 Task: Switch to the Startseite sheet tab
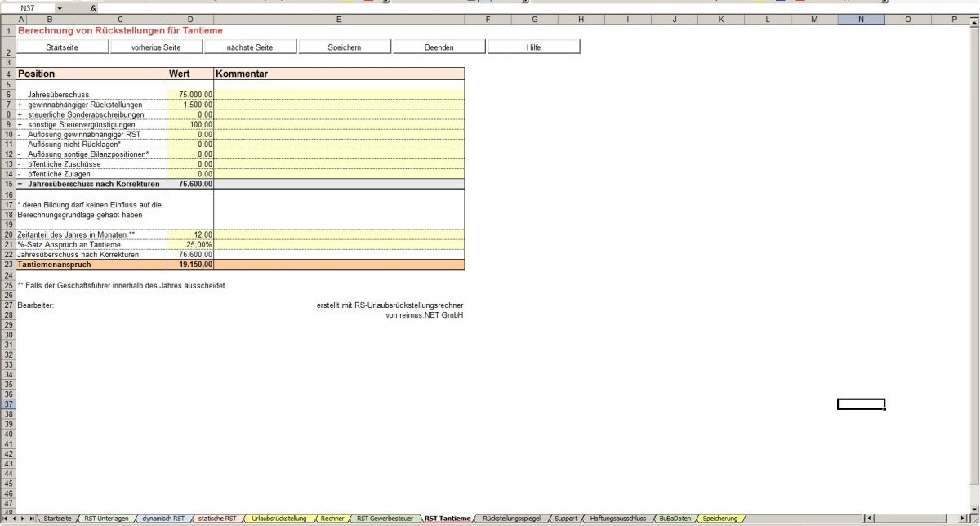tap(57, 519)
